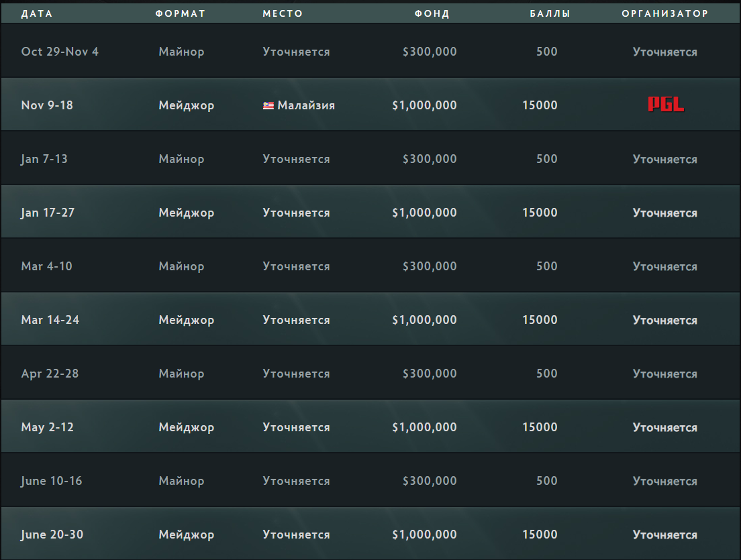Click the ФОНД column header

pos(432,13)
